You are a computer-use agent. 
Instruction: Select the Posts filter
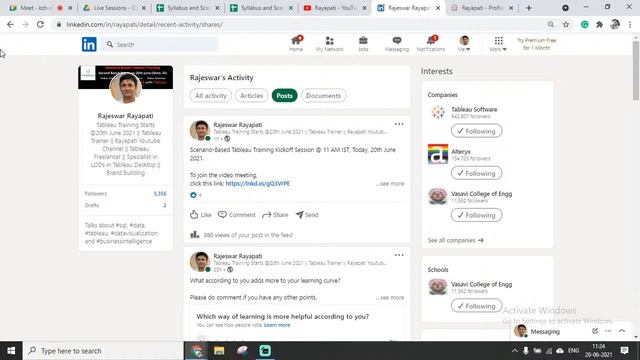(284, 96)
